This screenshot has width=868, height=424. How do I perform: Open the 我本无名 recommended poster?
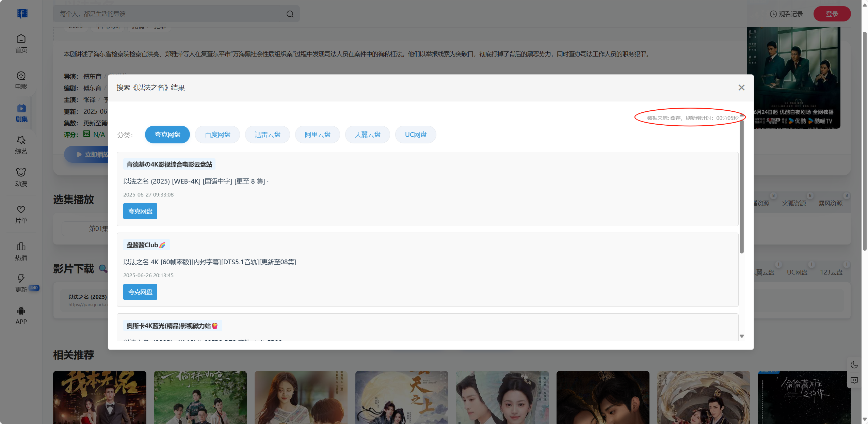(x=100, y=397)
